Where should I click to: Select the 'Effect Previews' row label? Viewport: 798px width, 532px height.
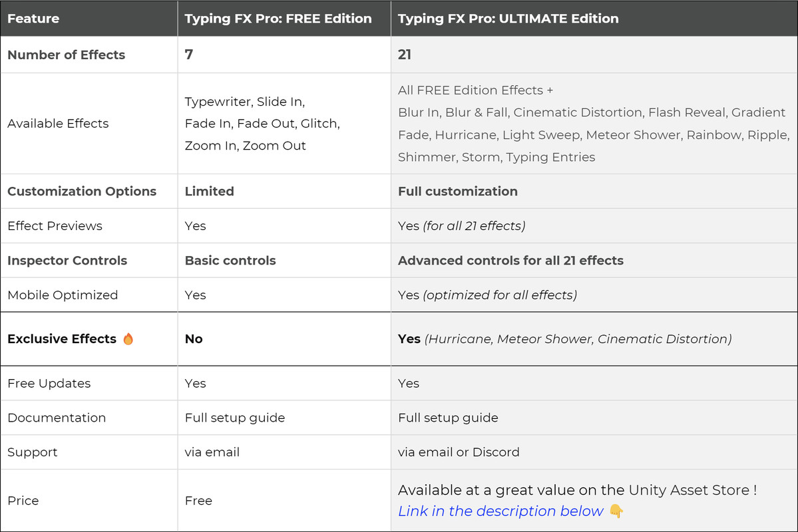(x=55, y=226)
